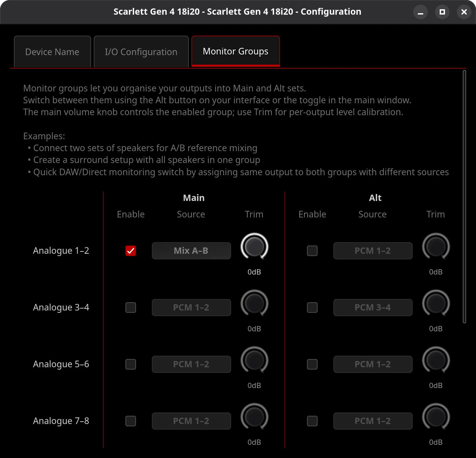This screenshot has height=458, width=476.
Task: Click Main Trim knob for Analogue 3–4
Action: 255,303
